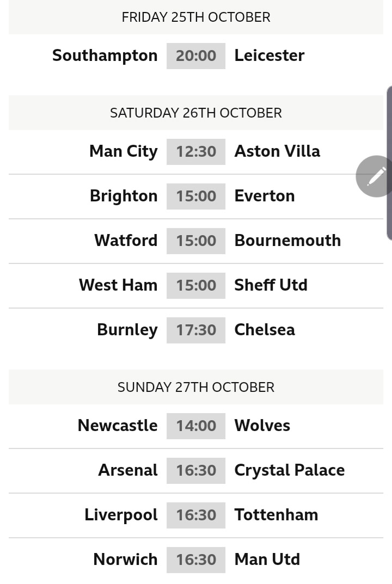This screenshot has width=392, height=584.
Task: Click the right-edge scrollbar handle
Action: click(389, 163)
